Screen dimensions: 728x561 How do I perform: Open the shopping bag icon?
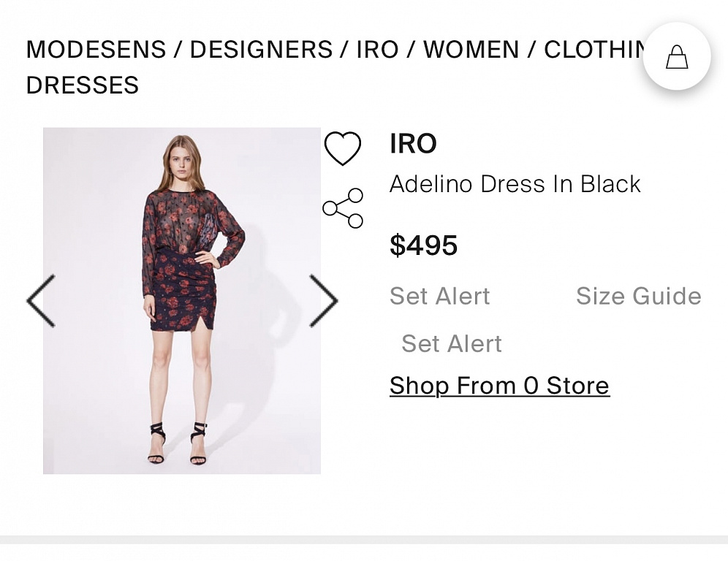tap(677, 57)
